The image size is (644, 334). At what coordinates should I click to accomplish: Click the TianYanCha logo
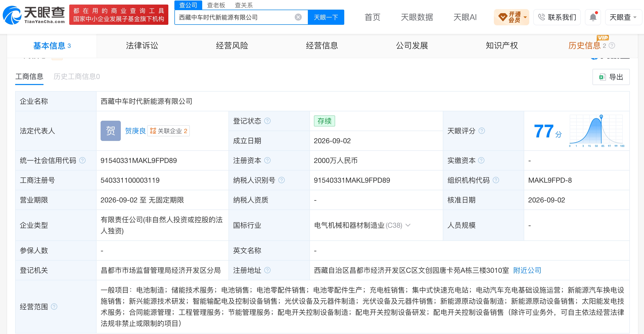click(34, 15)
